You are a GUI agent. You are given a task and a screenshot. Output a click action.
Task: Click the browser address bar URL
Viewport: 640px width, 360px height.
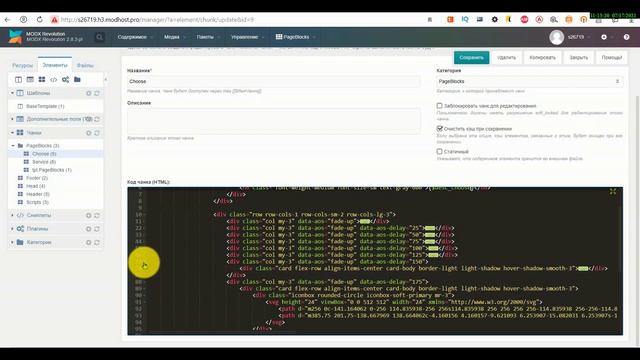tap(157, 20)
